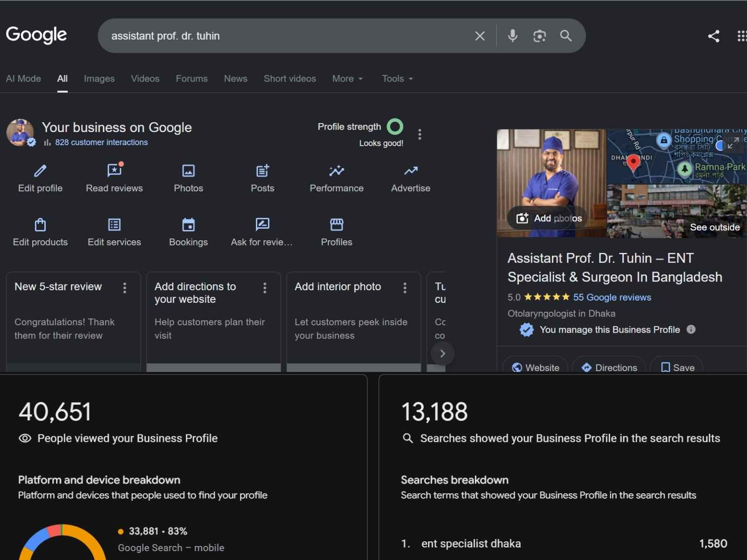
Task: Open Google Lens image search
Action: [x=539, y=36]
